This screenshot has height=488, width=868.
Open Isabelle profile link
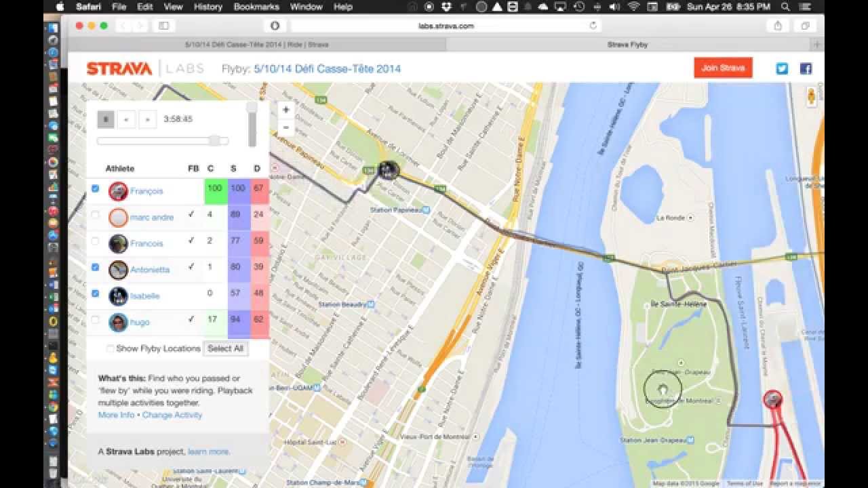click(x=145, y=296)
